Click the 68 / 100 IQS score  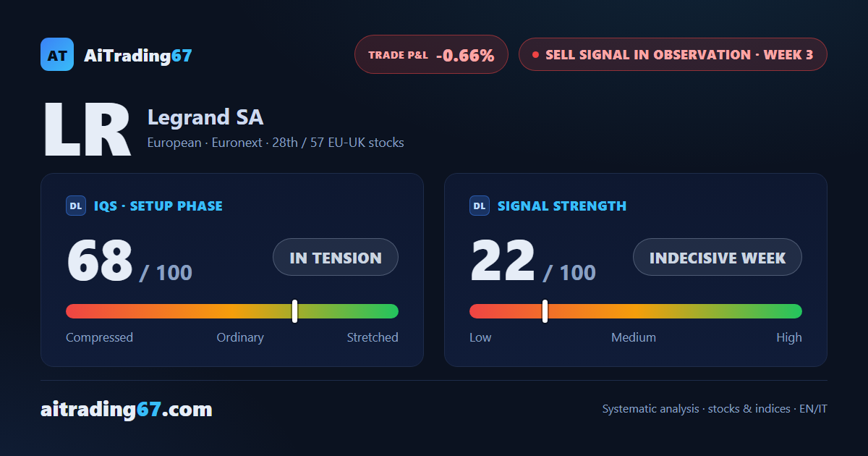pyautogui.click(x=129, y=261)
